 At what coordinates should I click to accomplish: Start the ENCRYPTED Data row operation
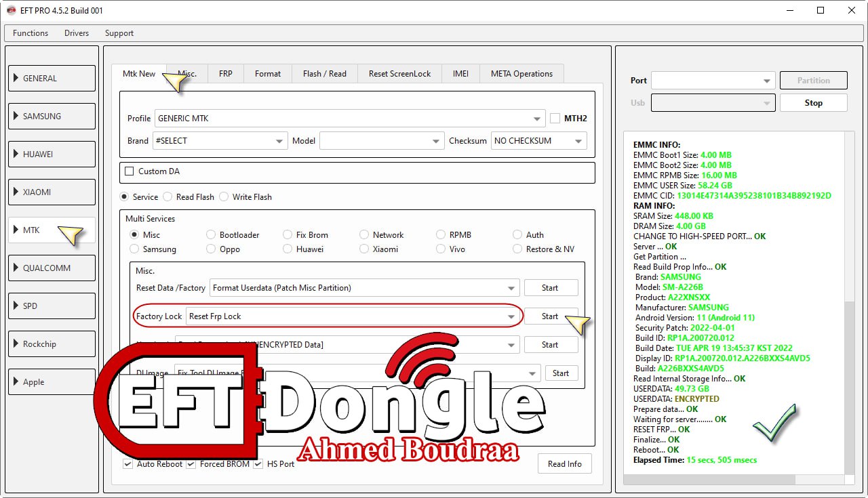tap(551, 345)
